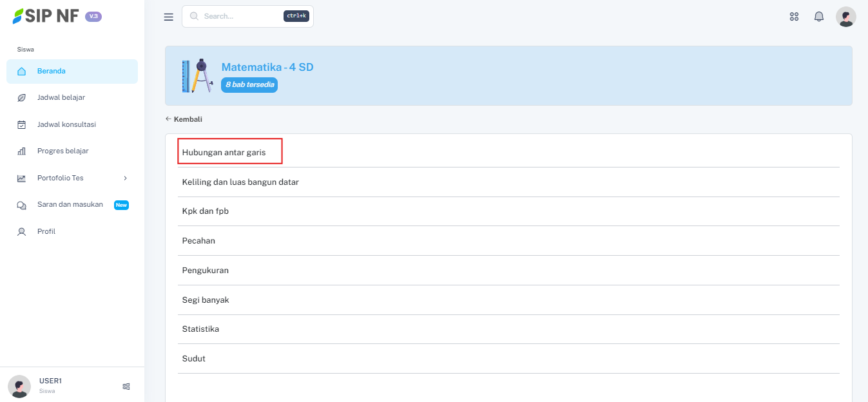This screenshot has height=402, width=868.
Task: View Progres belajar
Action: coord(63,151)
